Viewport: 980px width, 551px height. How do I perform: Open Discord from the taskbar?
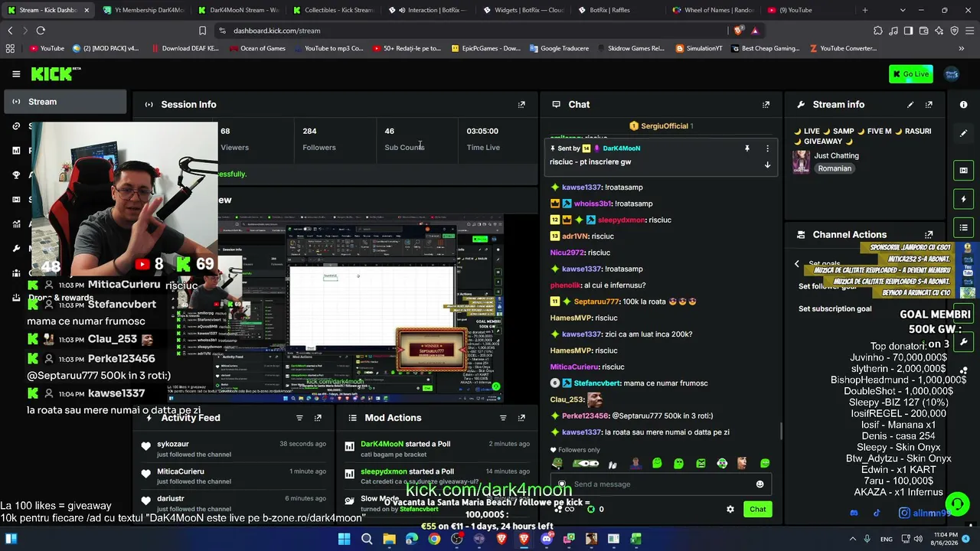[x=547, y=540]
